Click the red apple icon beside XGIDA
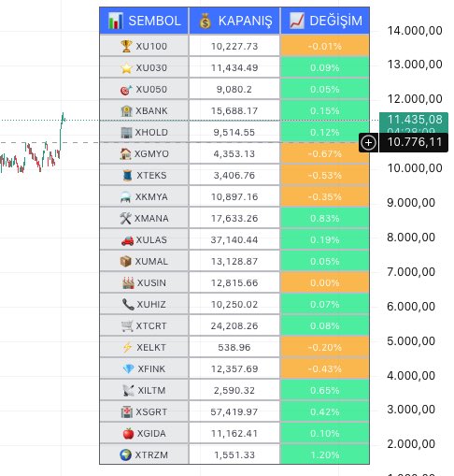 128,434
